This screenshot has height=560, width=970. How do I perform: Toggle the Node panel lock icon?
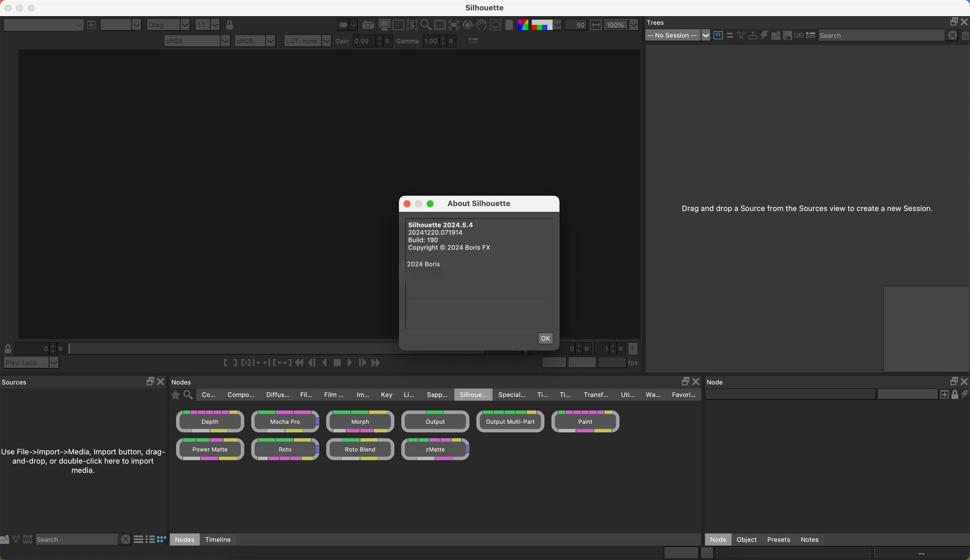pyautogui.click(x=955, y=394)
